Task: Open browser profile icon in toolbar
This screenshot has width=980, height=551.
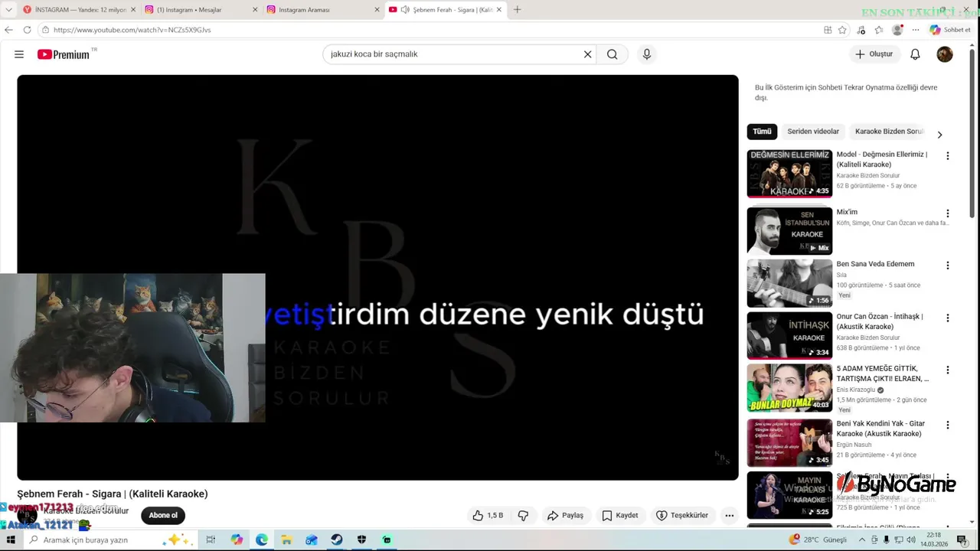Action: click(897, 30)
